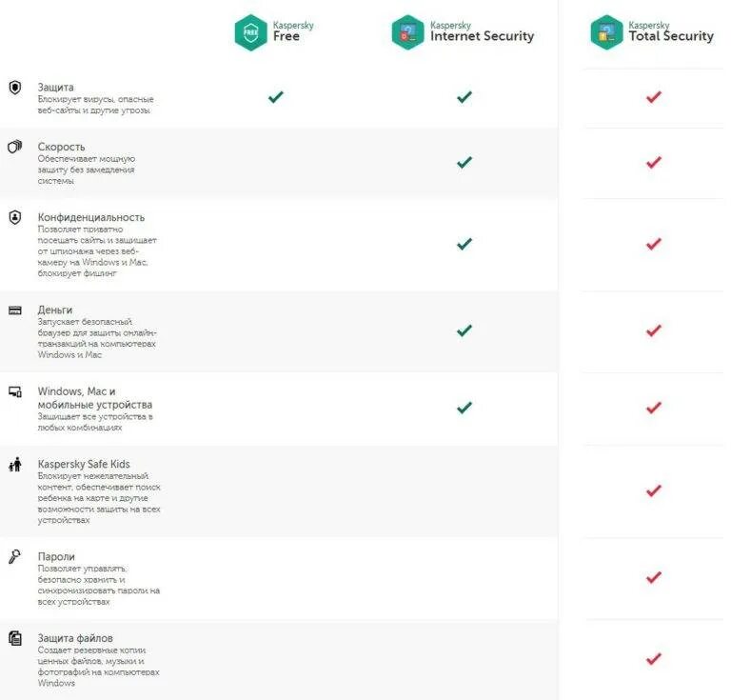This screenshot has width=731, height=700.
Task: Select the Total Security column heading
Action: click(x=670, y=36)
